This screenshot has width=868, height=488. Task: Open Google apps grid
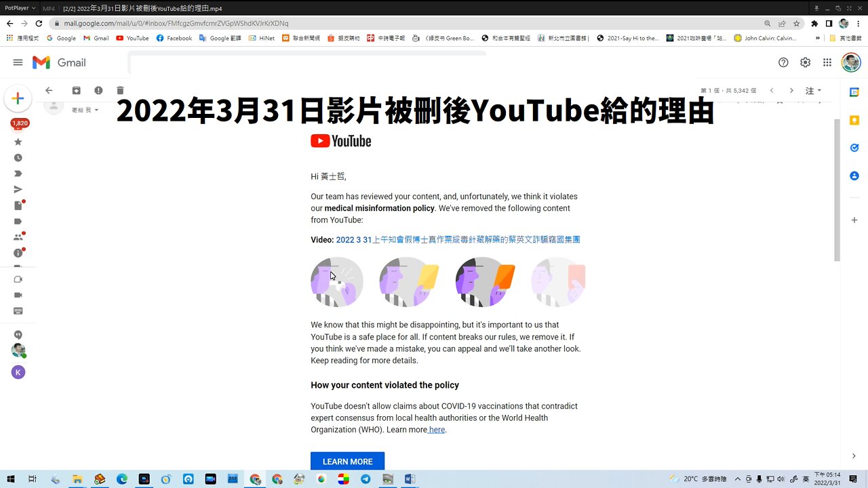pos(827,62)
